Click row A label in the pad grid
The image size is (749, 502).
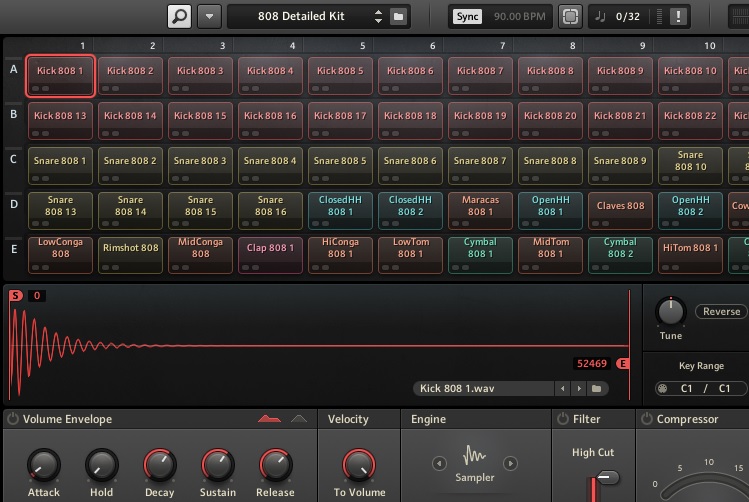pyautogui.click(x=14, y=69)
